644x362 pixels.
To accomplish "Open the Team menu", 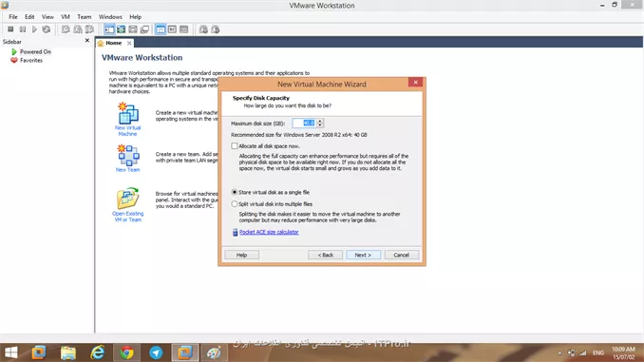I will coord(85,17).
